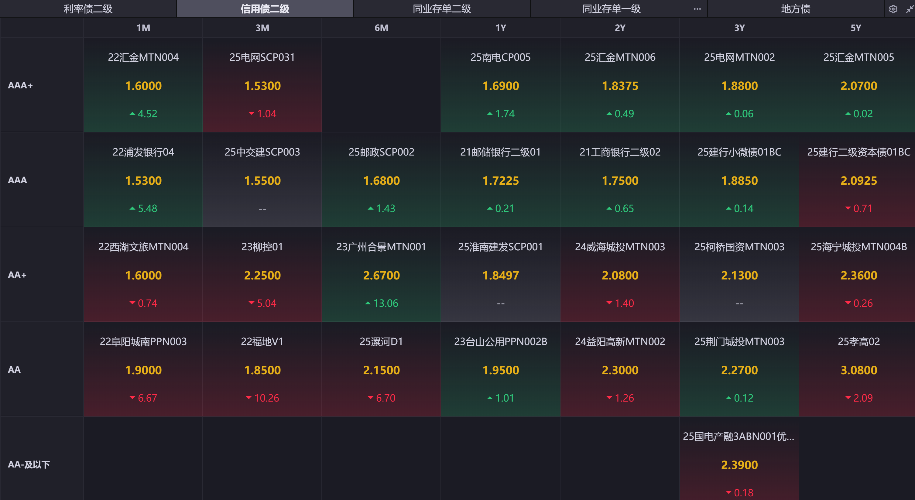The height and width of the screenshot is (500, 915).
Task: Click the 6M maturity column header
Action: click(x=381, y=28)
